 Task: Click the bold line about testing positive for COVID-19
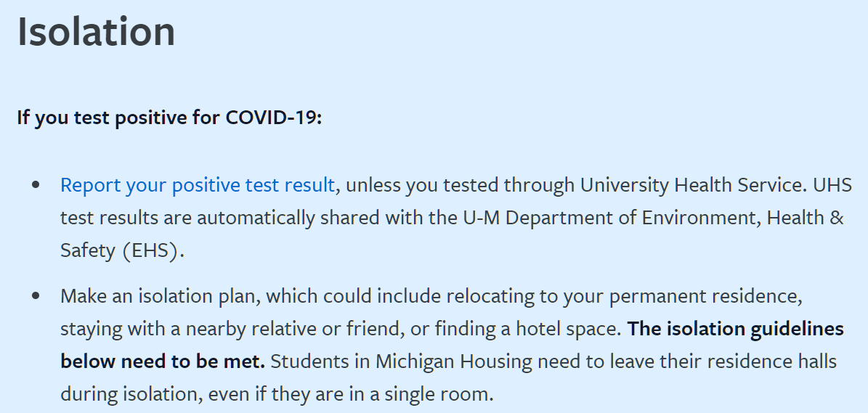(x=169, y=118)
